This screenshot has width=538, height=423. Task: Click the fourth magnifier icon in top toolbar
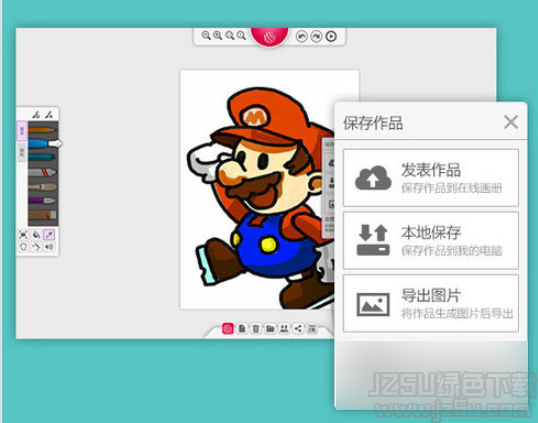tap(241, 35)
